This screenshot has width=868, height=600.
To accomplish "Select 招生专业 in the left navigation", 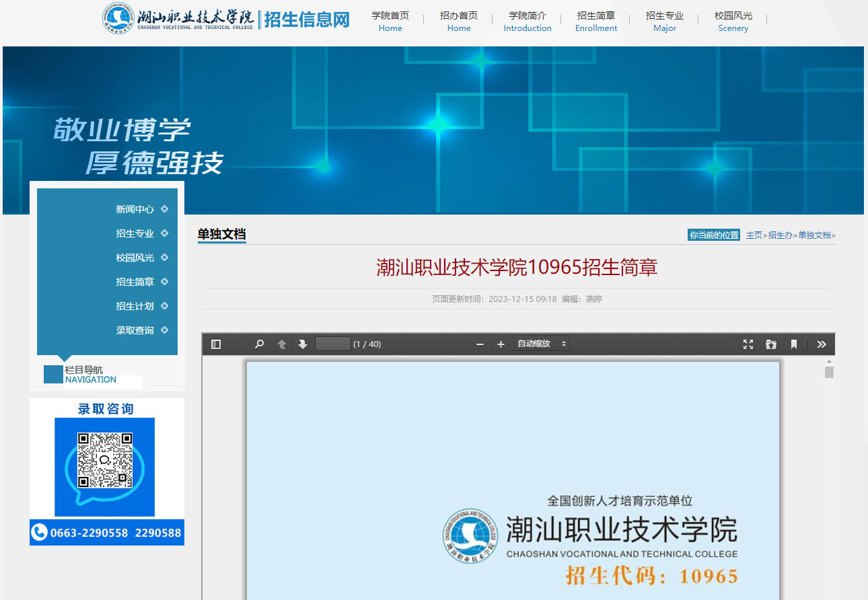I will coord(135,233).
